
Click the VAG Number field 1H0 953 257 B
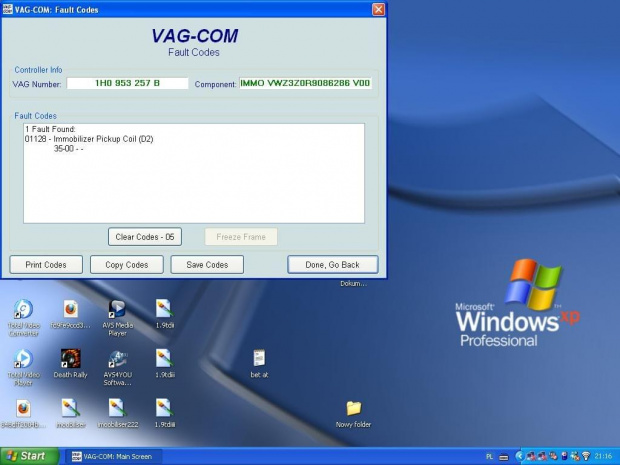tap(127, 83)
